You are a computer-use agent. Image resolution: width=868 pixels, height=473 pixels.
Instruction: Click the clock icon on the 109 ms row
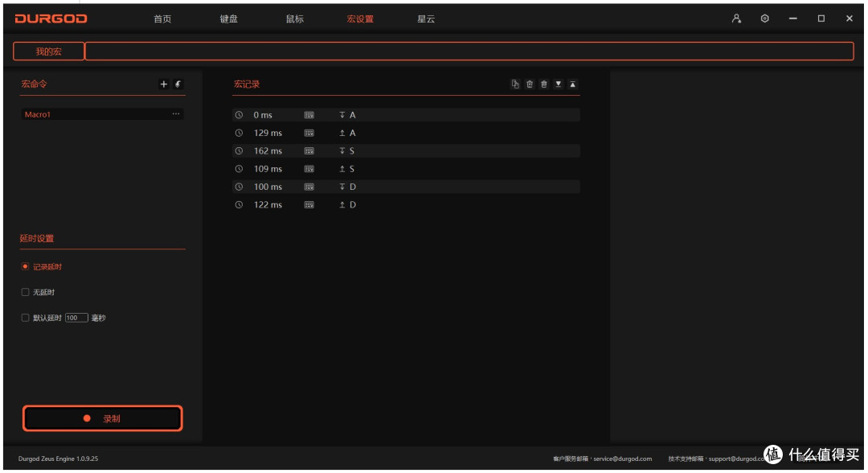tap(240, 169)
